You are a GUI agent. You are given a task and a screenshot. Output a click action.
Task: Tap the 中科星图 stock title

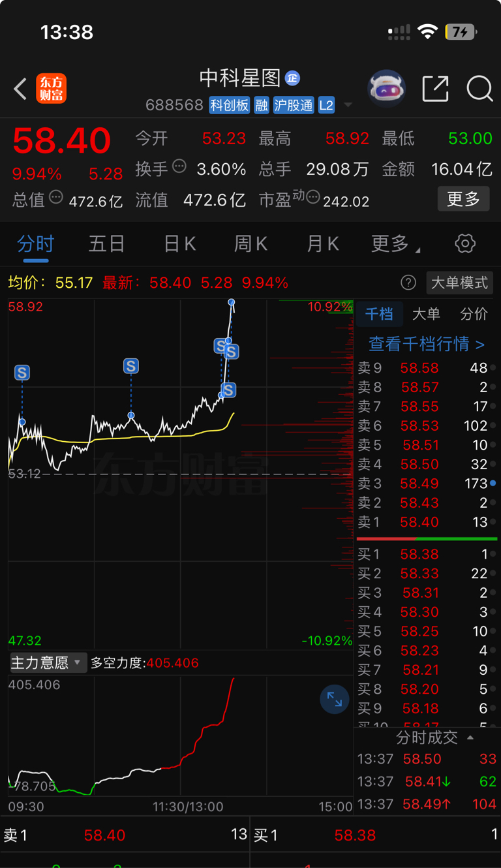pyautogui.click(x=239, y=78)
